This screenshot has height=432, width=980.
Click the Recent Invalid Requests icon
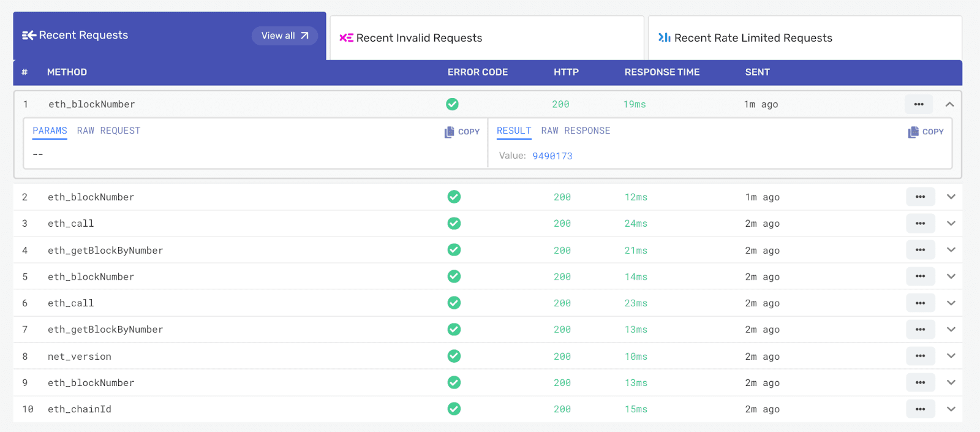346,38
